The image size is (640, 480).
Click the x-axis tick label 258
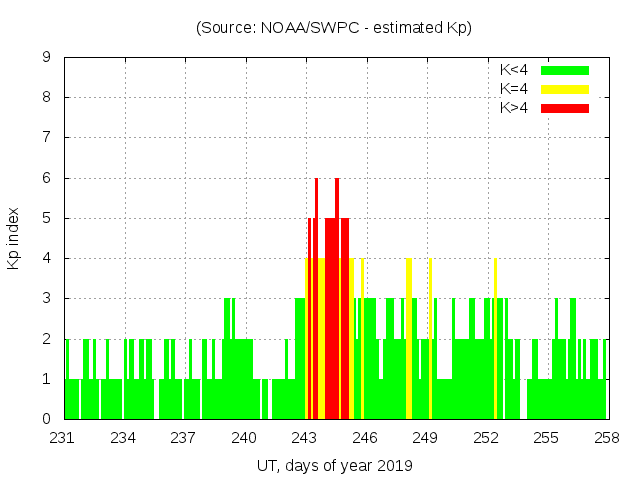(x=606, y=438)
